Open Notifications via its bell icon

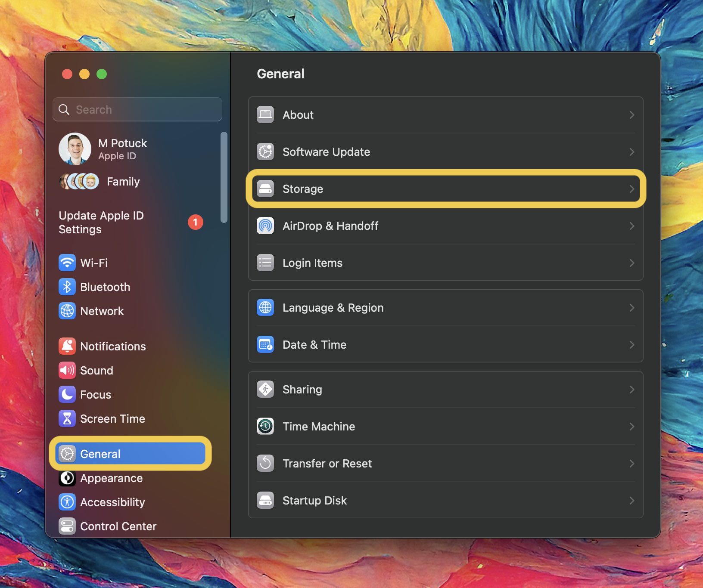click(67, 346)
